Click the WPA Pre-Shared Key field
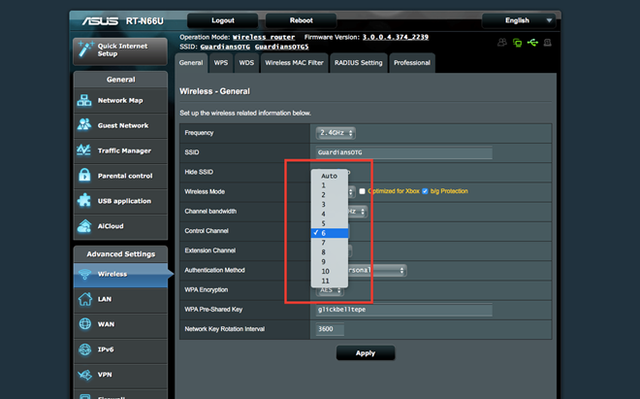The width and height of the screenshot is (640, 399). coord(404,310)
